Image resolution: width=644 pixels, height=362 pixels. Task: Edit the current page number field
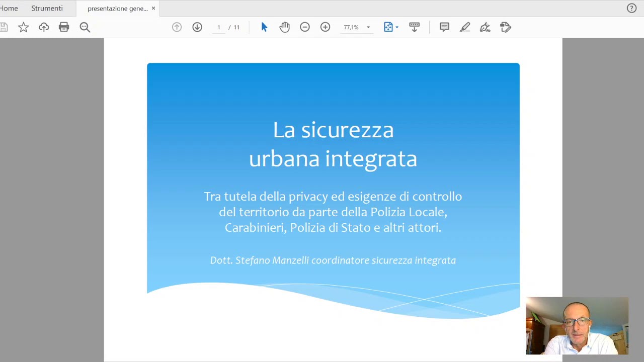point(219,27)
